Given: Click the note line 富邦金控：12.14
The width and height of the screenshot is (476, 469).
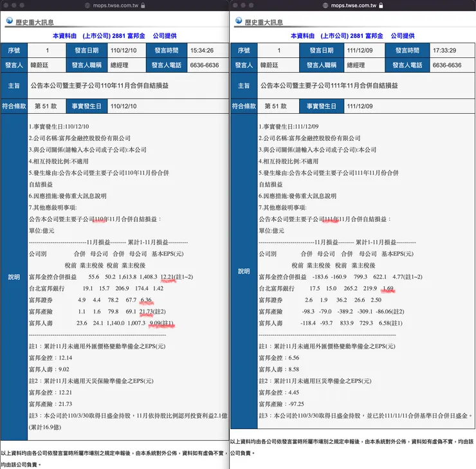Looking at the screenshot, I should (x=50, y=358).
